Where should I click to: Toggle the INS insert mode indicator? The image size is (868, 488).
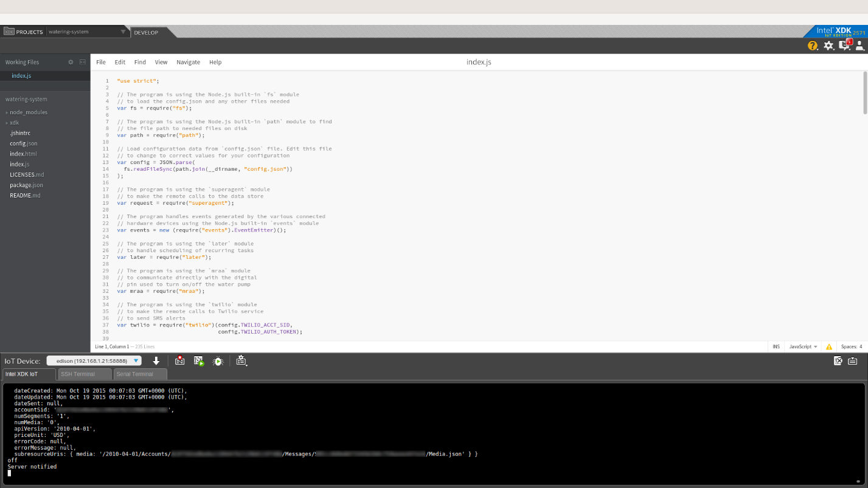click(x=776, y=346)
